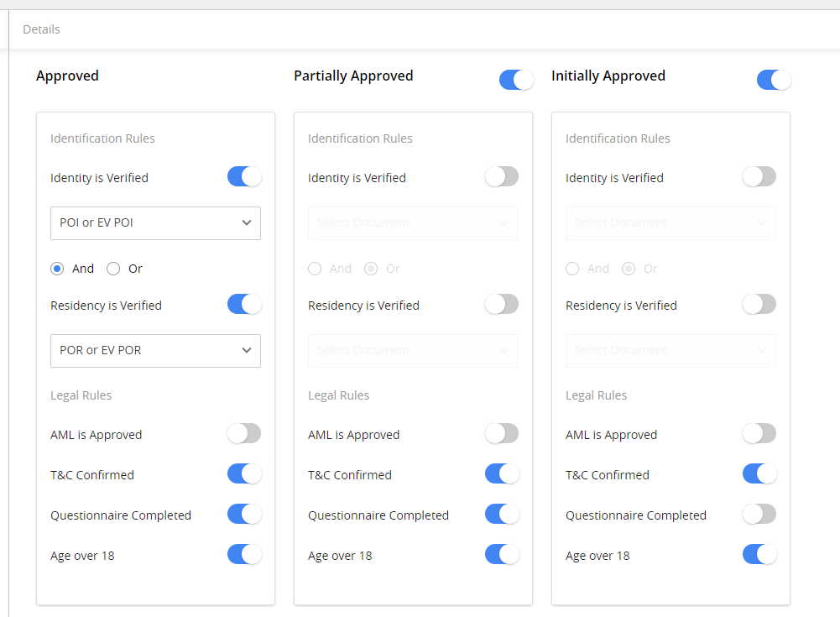Disable T&C Confirmed in Approved column

tap(244, 473)
